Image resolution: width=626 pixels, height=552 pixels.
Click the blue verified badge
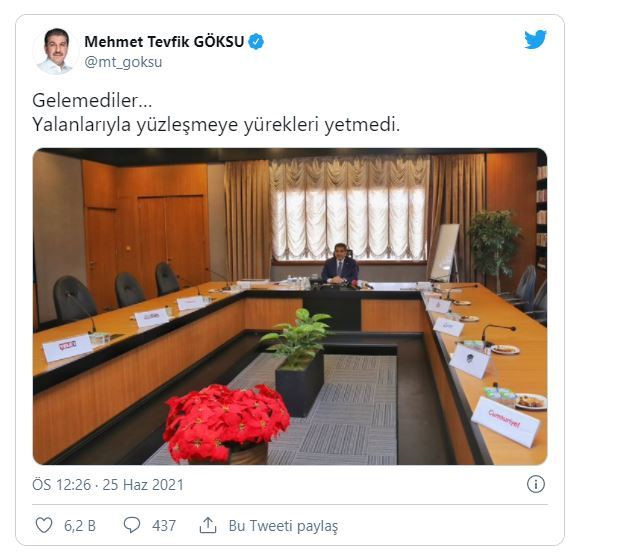pos(256,42)
